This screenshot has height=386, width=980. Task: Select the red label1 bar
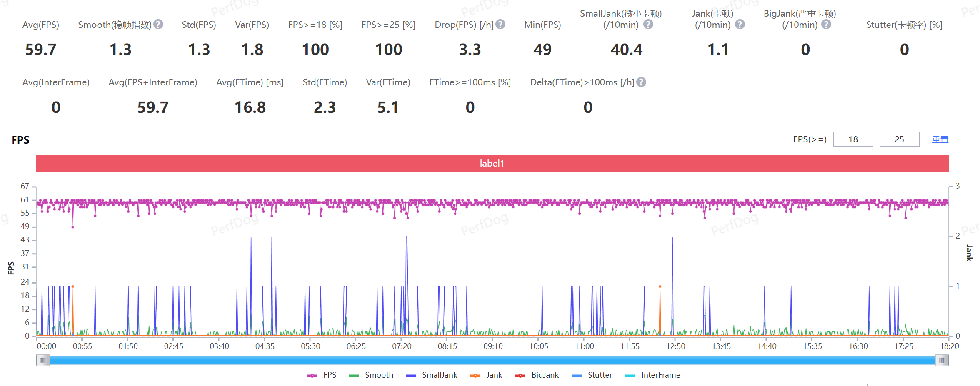pos(492,164)
